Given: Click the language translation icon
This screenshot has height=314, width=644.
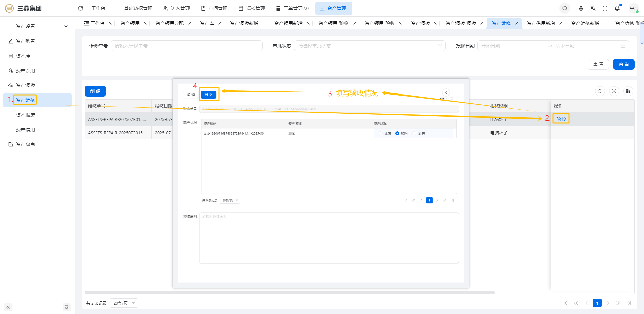Looking at the screenshot, I should [x=593, y=8].
